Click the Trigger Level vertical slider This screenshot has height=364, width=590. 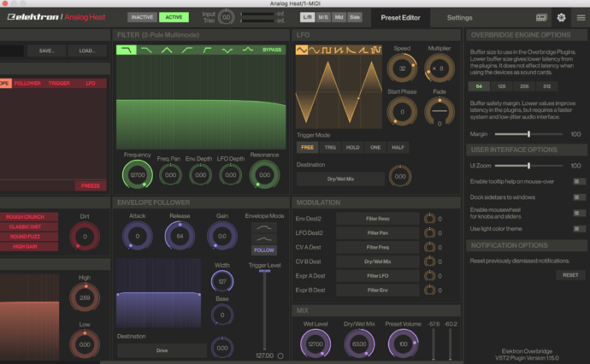[264, 310]
